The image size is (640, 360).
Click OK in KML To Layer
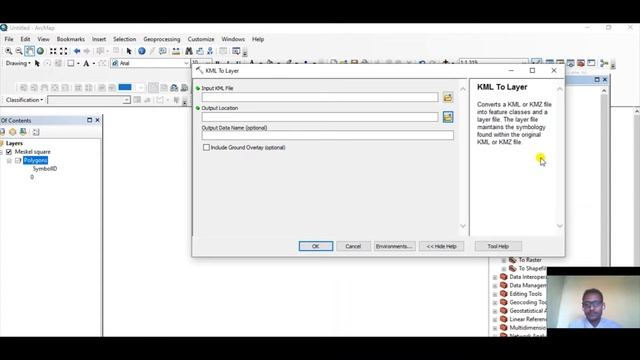click(316, 246)
